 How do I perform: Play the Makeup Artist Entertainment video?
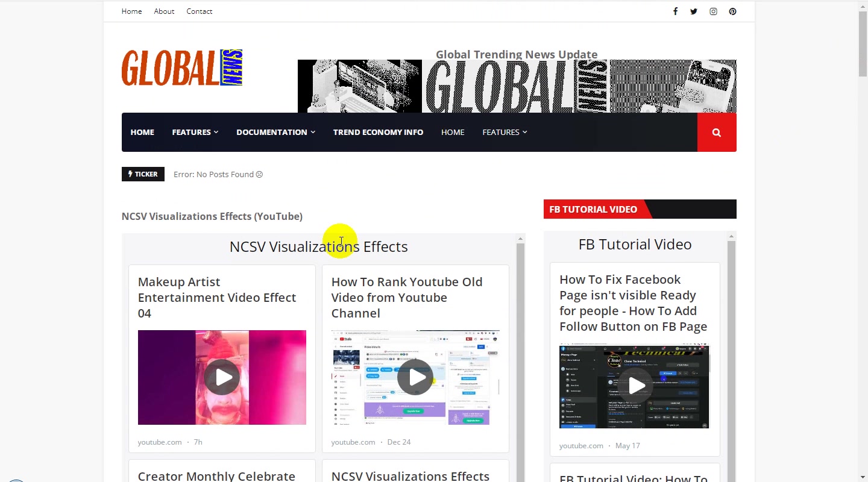coord(222,377)
